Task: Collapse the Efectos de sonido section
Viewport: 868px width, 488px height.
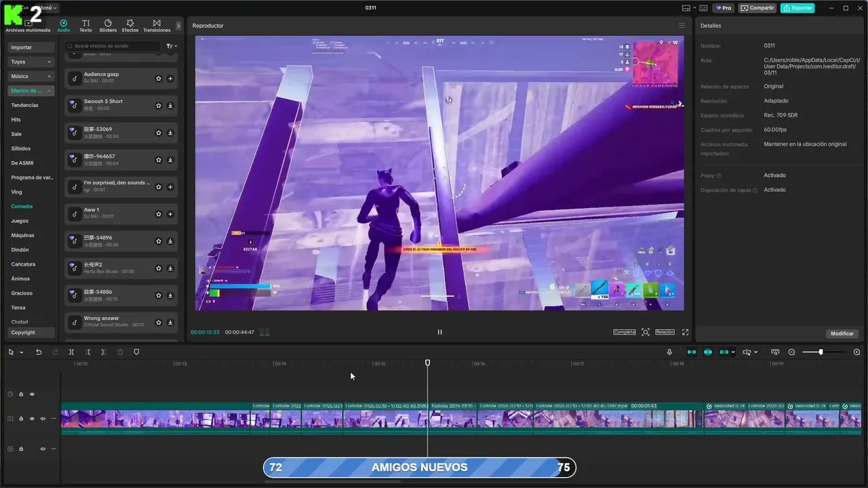Action: [31, 91]
